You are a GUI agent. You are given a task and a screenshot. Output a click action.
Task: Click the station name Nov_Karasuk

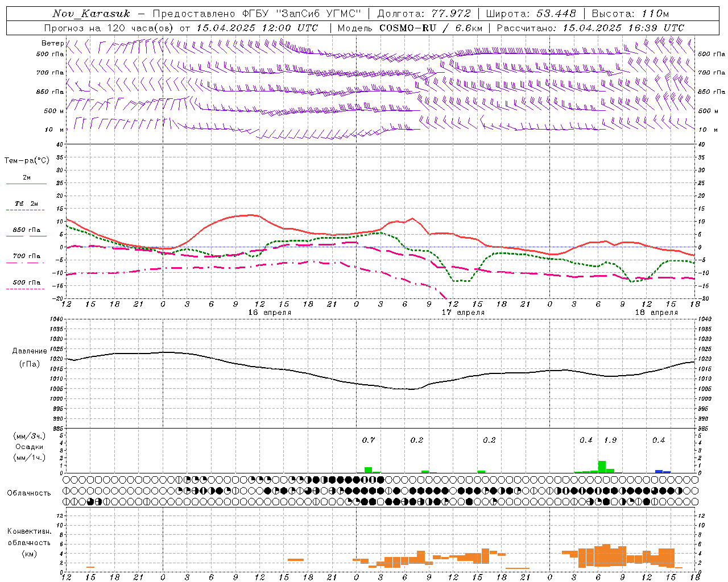click(x=91, y=14)
